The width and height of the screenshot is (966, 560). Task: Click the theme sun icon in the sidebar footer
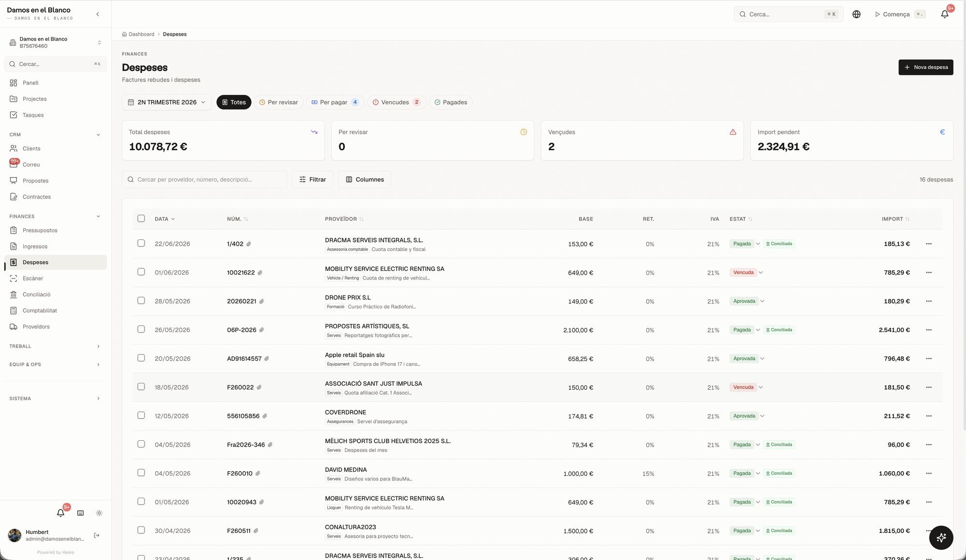[x=99, y=513]
